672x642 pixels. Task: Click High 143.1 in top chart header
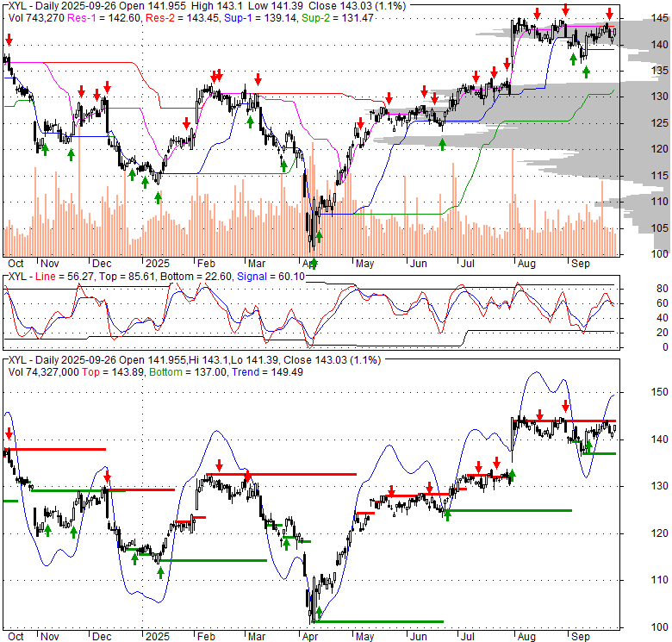click(217, 6)
